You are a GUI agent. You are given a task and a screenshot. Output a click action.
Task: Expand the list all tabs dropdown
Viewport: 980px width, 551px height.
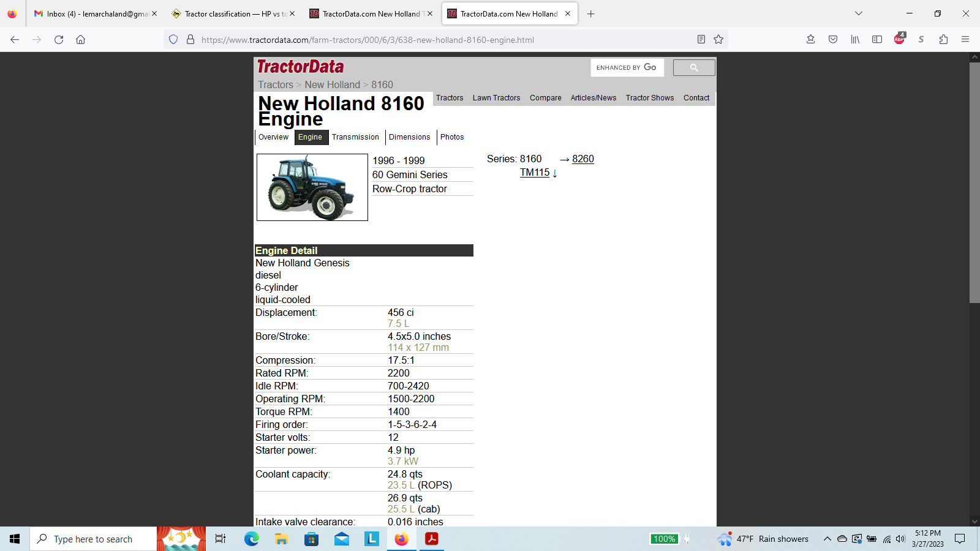tap(859, 13)
